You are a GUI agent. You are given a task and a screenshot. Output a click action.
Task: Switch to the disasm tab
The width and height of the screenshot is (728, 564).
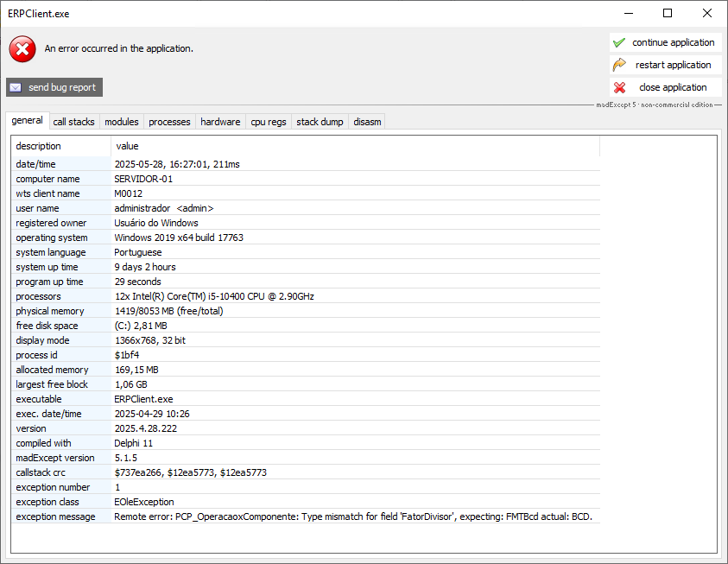point(367,122)
